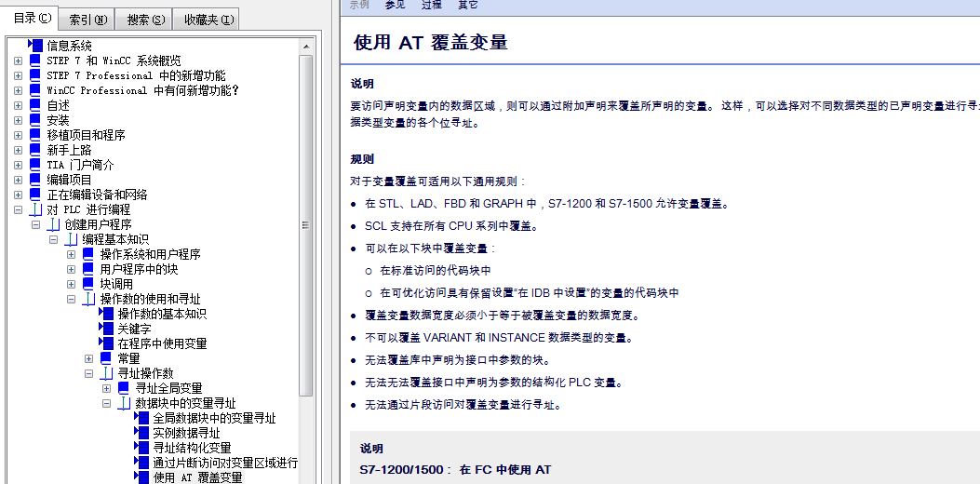
Task: Collapse 操作数的使用和寻址 node
Action: coord(72,299)
